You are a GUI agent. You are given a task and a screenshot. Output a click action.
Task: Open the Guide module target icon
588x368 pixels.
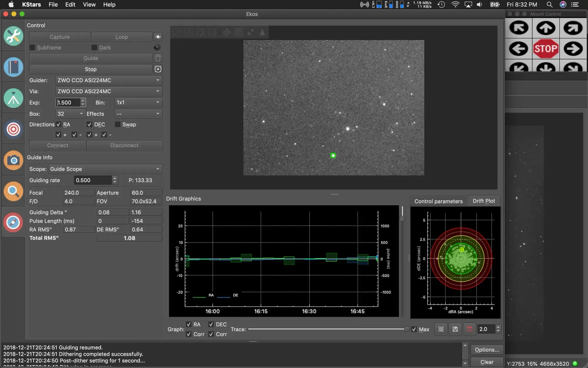click(x=13, y=129)
